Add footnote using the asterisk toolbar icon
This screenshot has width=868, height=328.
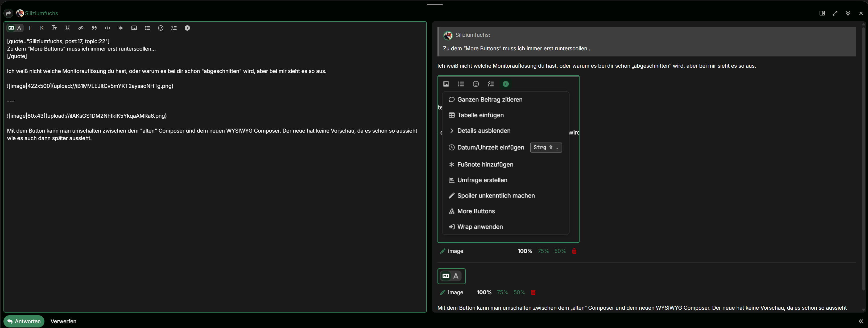tap(121, 28)
